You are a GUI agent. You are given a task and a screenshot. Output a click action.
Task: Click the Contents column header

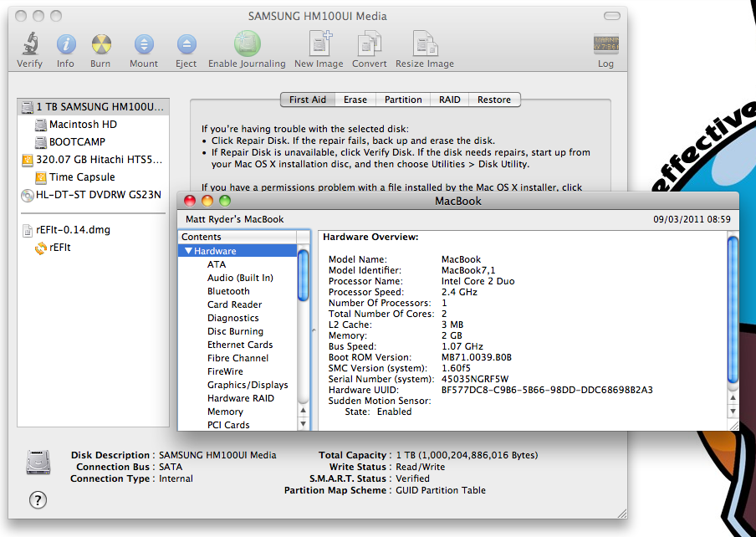point(238,238)
